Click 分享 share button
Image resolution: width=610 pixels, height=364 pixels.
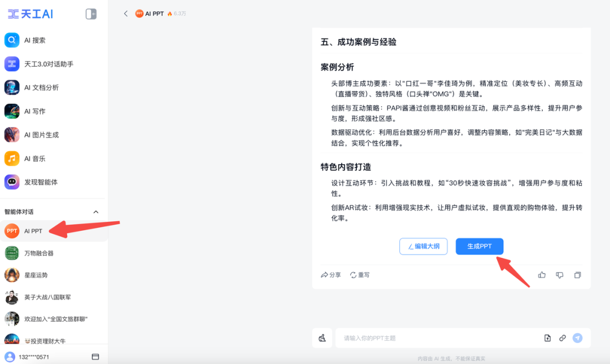(330, 275)
